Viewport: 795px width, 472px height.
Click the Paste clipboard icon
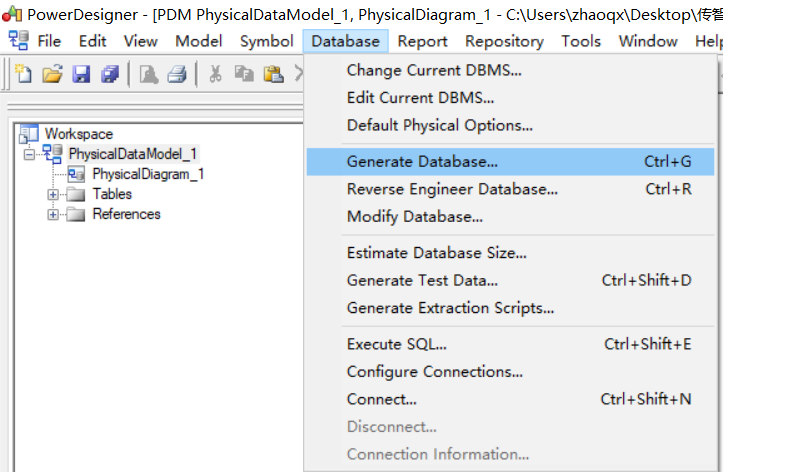pyautogui.click(x=273, y=74)
